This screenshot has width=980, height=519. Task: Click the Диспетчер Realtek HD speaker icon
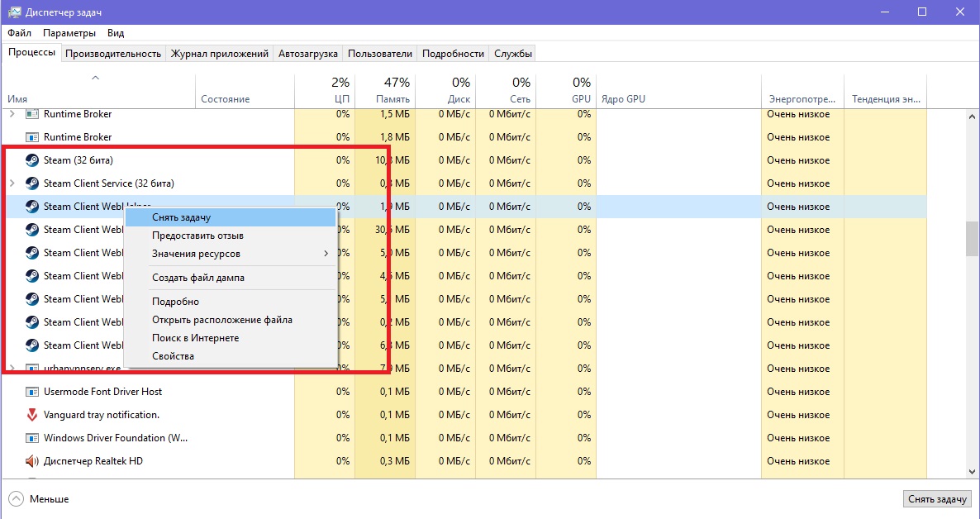[x=32, y=461]
